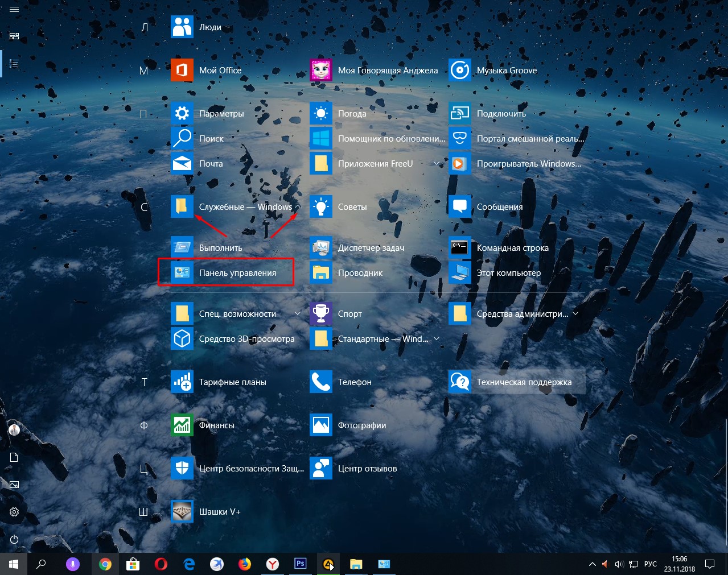Click the hamburger menu button
Viewport: 728px width, 575px height.
pos(14,10)
